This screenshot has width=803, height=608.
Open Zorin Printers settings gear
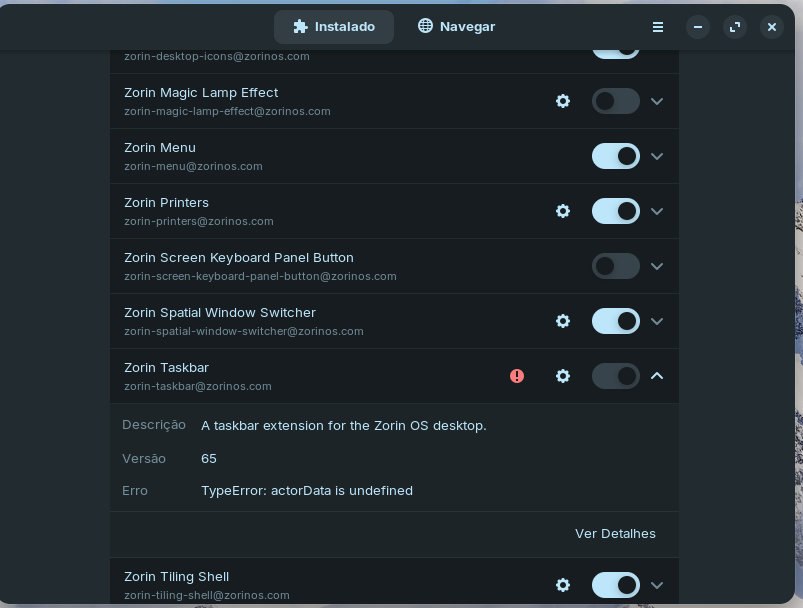tap(563, 211)
